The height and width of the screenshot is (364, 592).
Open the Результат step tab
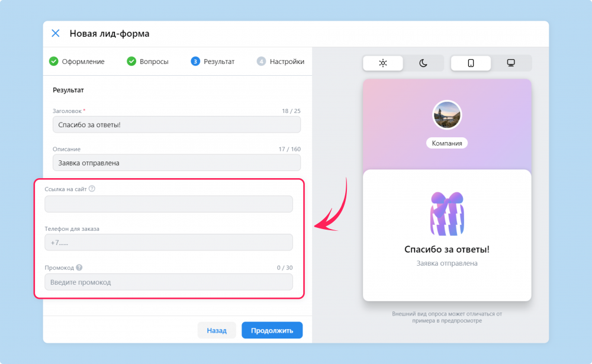click(213, 61)
